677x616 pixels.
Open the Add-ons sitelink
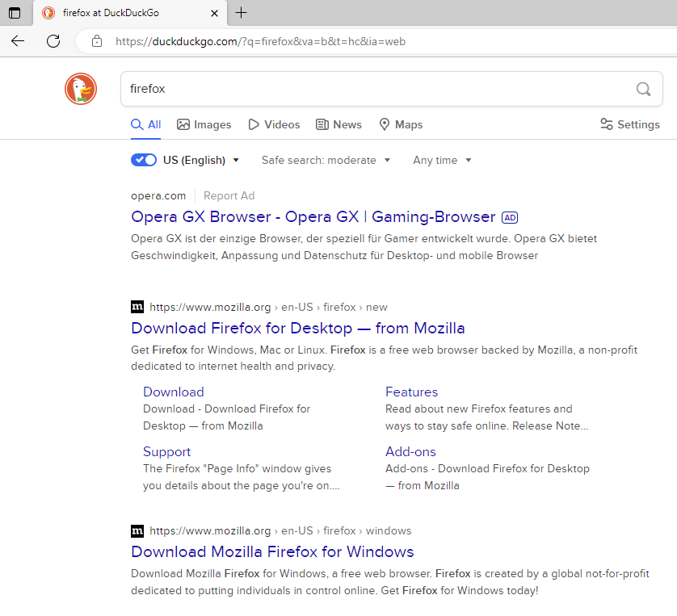(410, 451)
